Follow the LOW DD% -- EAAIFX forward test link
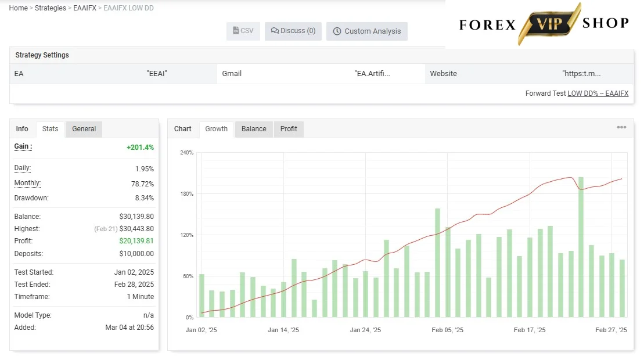 598,93
